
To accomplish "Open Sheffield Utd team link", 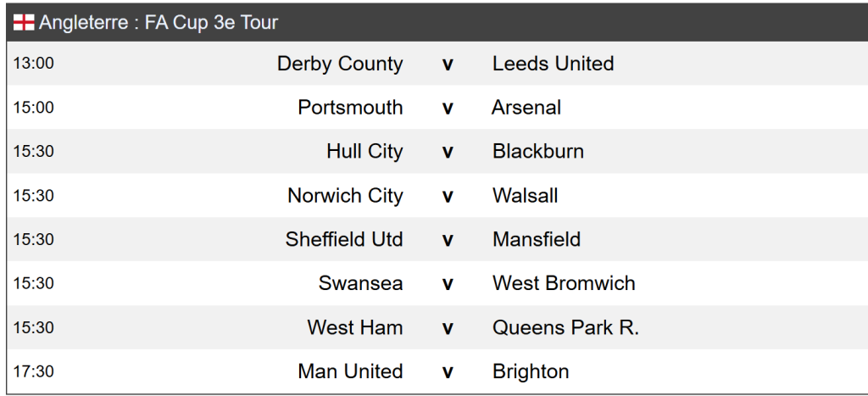I will (x=344, y=240).
